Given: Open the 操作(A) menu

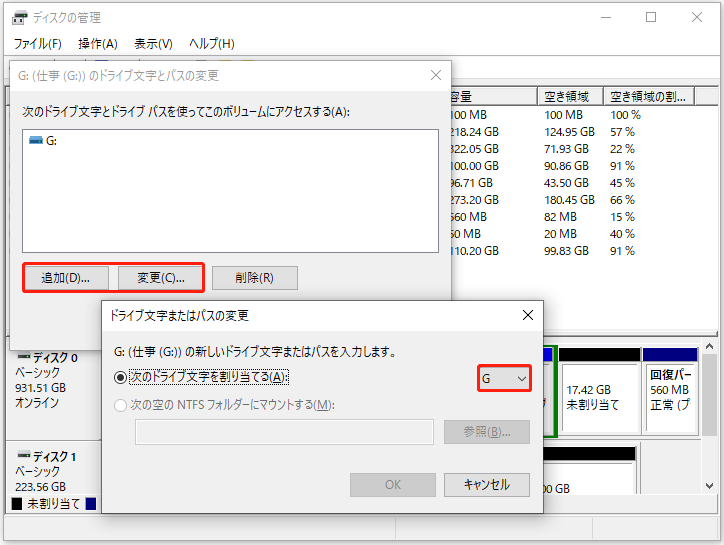Looking at the screenshot, I should coord(97,44).
